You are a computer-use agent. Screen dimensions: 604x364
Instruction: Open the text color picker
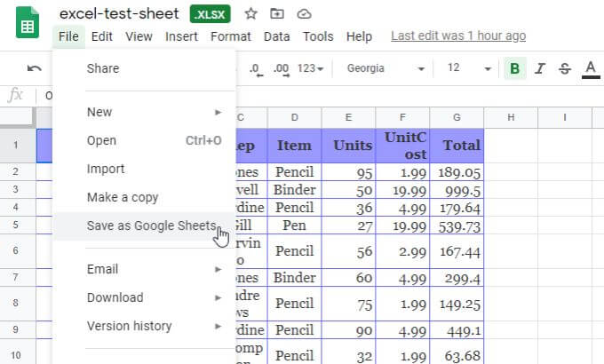pyautogui.click(x=590, y=68)
